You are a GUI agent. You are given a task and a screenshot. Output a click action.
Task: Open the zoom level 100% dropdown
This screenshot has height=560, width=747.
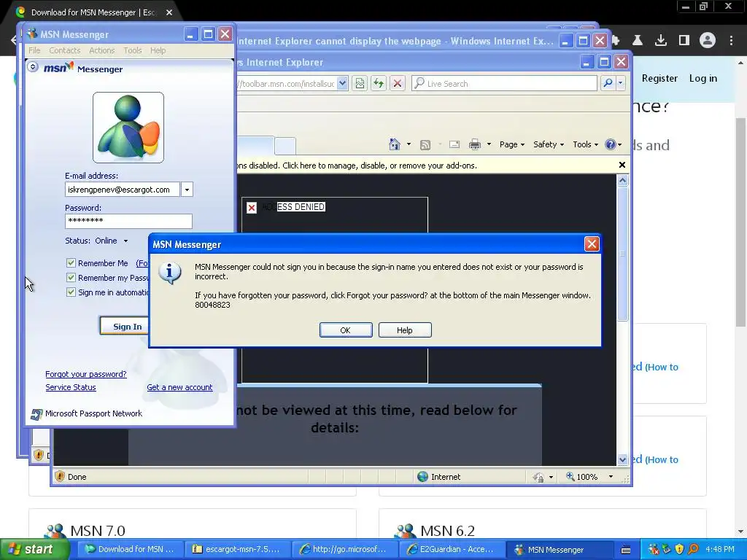(x=611, y=477)
